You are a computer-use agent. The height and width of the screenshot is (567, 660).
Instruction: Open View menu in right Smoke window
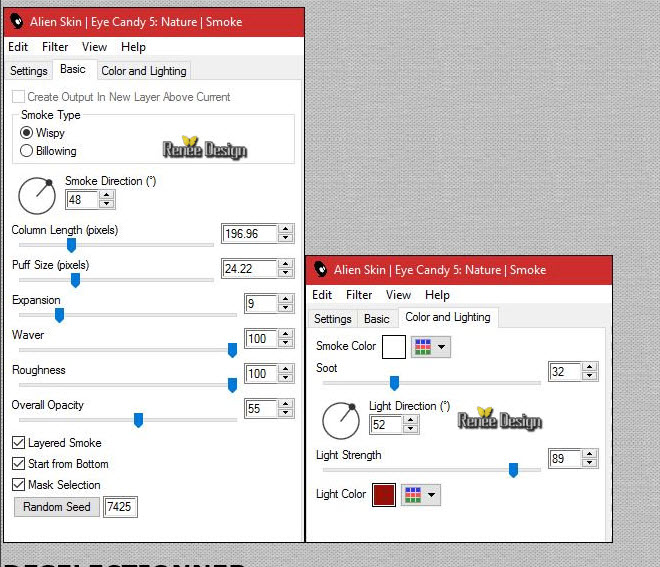(398, 295)
